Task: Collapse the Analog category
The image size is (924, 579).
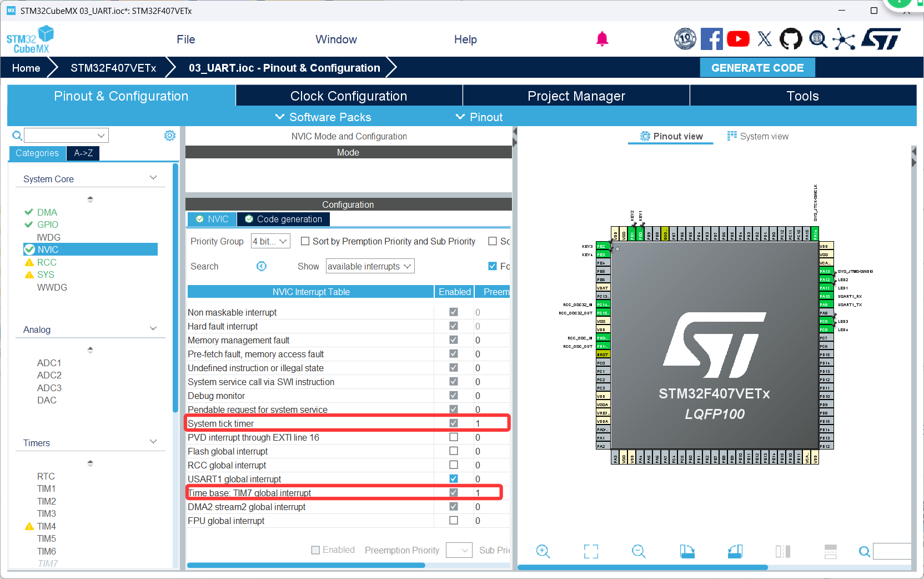Action: pyautogui.click(x=153, y=329)
